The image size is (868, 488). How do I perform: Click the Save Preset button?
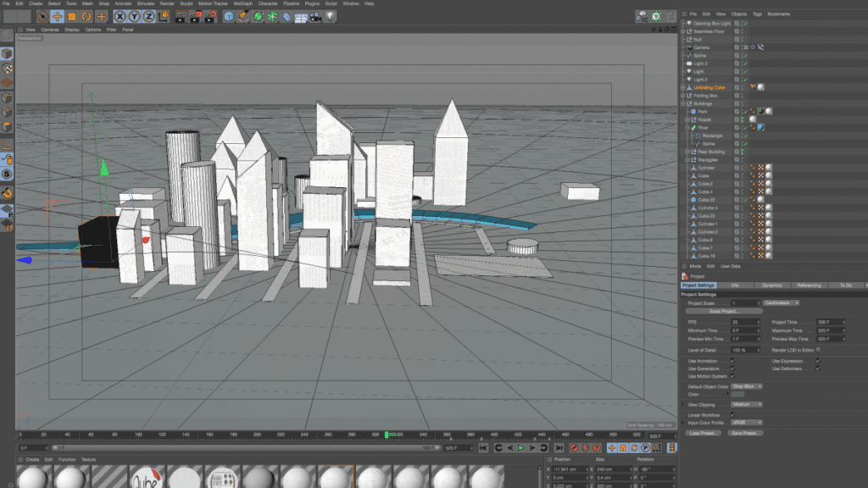tap(745, 432)
